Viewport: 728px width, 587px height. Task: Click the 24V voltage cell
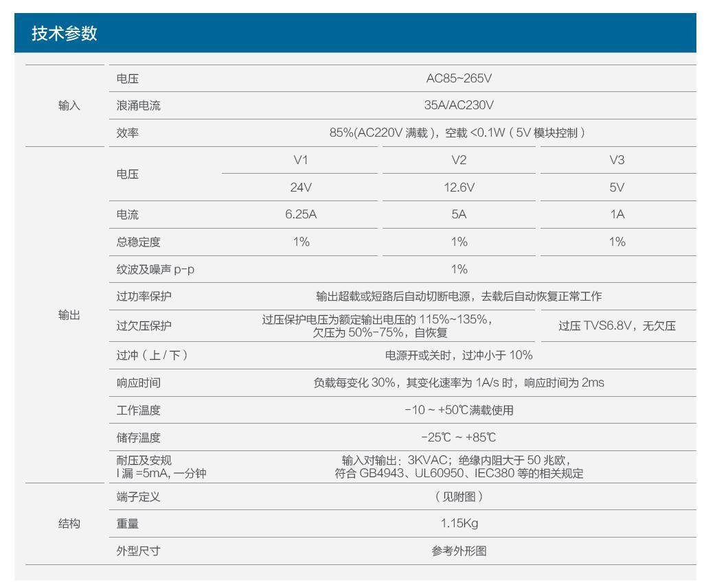tap(301, 187)
